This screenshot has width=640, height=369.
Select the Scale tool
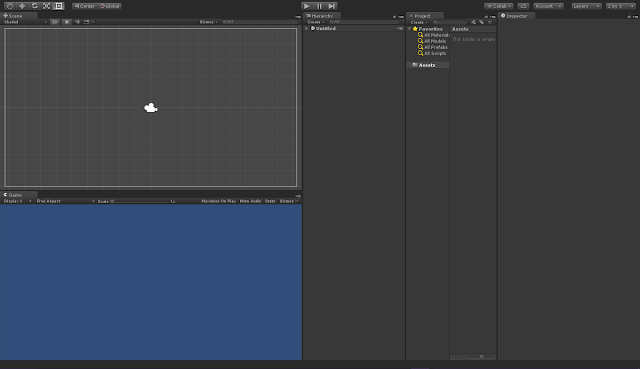tap(47, 6)
